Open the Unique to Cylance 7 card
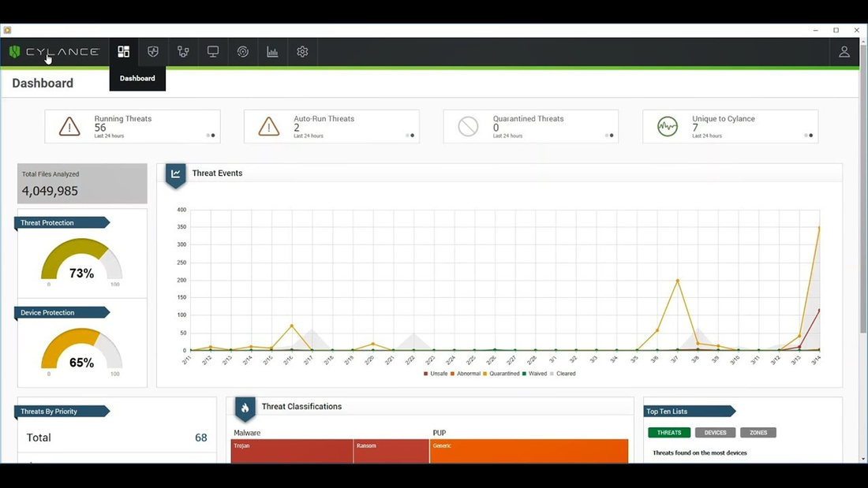Image resolution: width=868 pixels, height=488 pixels. click(730, 127)
